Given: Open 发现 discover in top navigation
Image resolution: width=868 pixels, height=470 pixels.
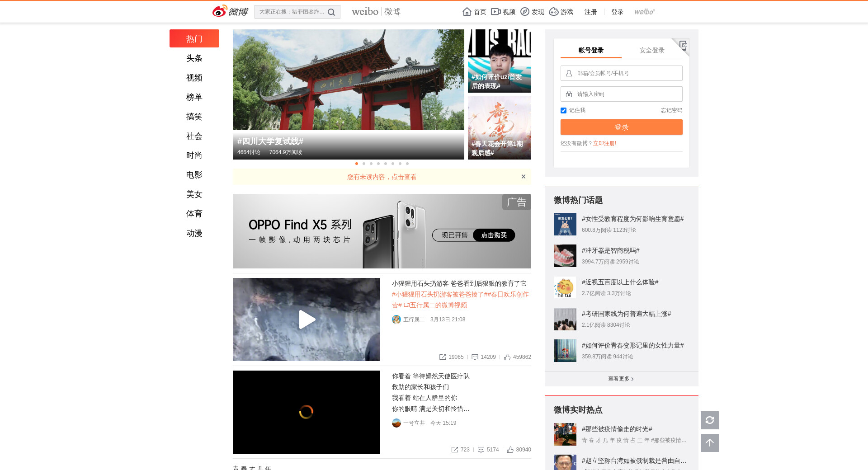Looking at the screenshot, I should click(532, 12).
